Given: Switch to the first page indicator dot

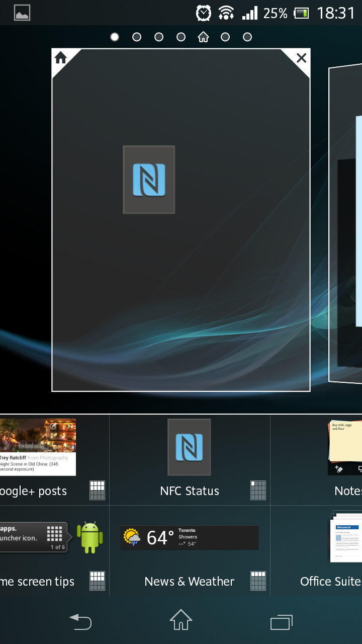Looking at the screenshot, I should (x=115, y=37).
